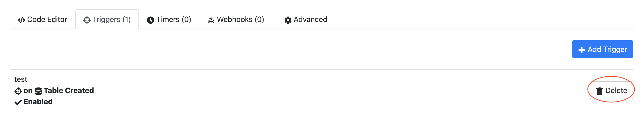This screenshot has width=644, height=123.
Task: Click the webhook icon on the Webhooks tab
Action: [211, 20]
